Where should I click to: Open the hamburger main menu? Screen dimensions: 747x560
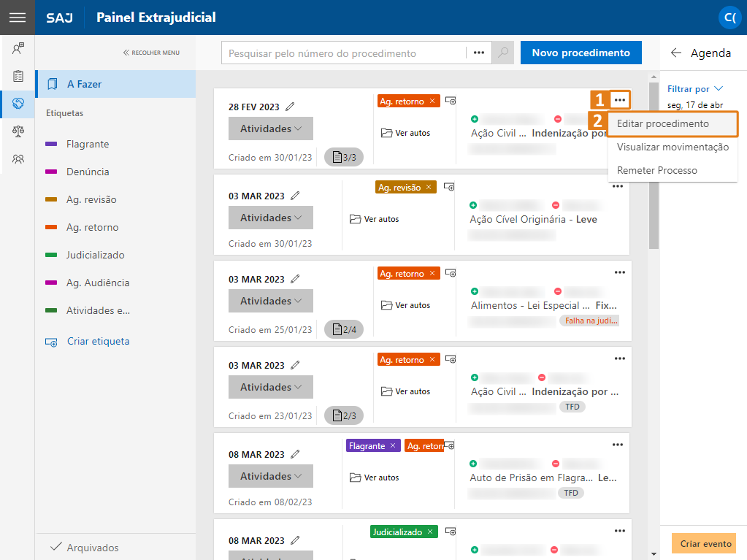pyautogui.click(x=18, y=18)
